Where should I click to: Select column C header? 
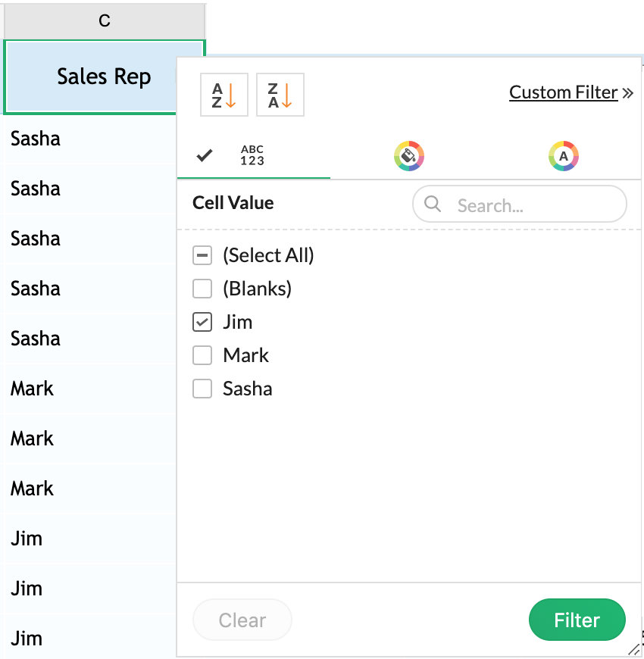pyautogui.click(x=105, y=20)
